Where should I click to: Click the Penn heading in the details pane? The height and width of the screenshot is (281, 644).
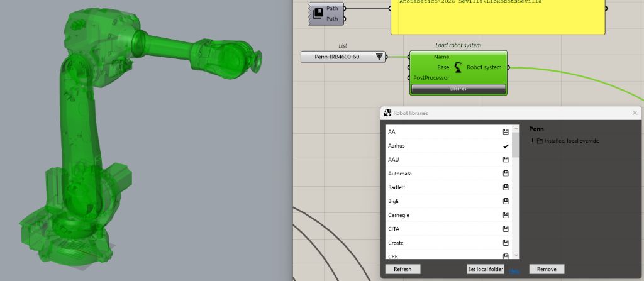point(536,129)
